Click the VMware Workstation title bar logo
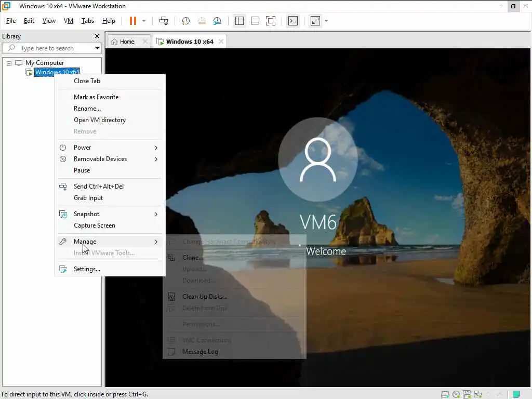 6,6
